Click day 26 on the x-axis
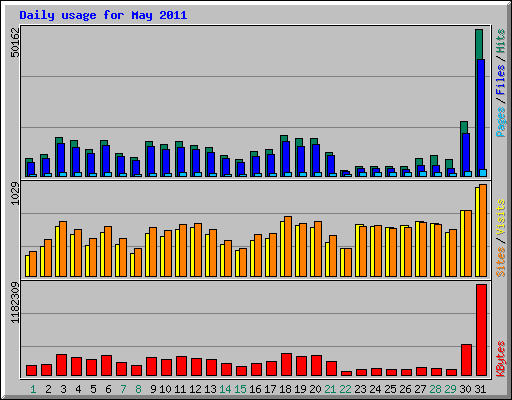Image resolution: width=512 pixels, height=400 pixels. point(405,389)
